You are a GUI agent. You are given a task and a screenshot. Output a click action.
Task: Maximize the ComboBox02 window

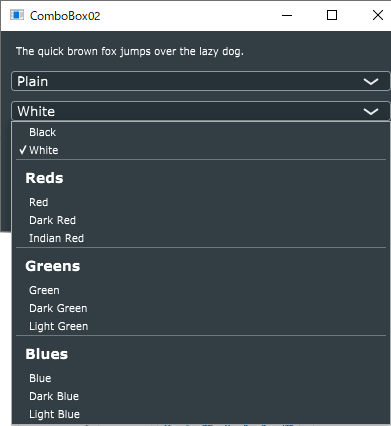click(x=332, y=15)
